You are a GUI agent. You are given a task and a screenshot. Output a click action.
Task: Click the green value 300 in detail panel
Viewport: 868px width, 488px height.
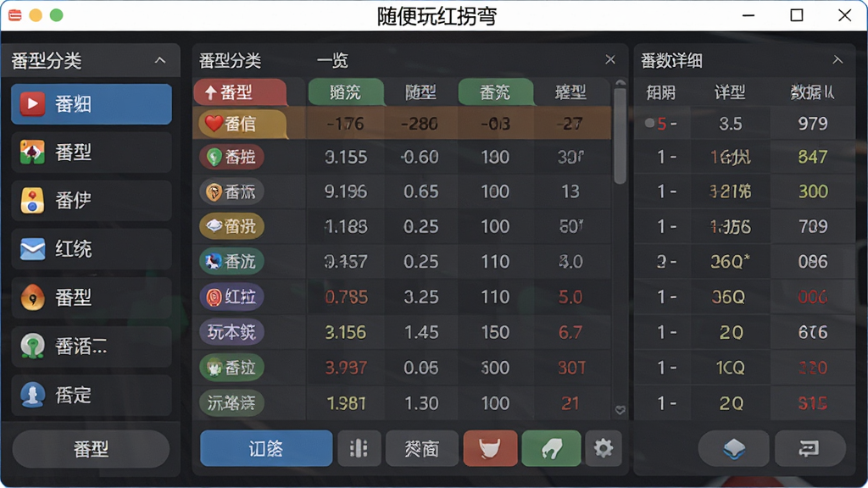813,191
